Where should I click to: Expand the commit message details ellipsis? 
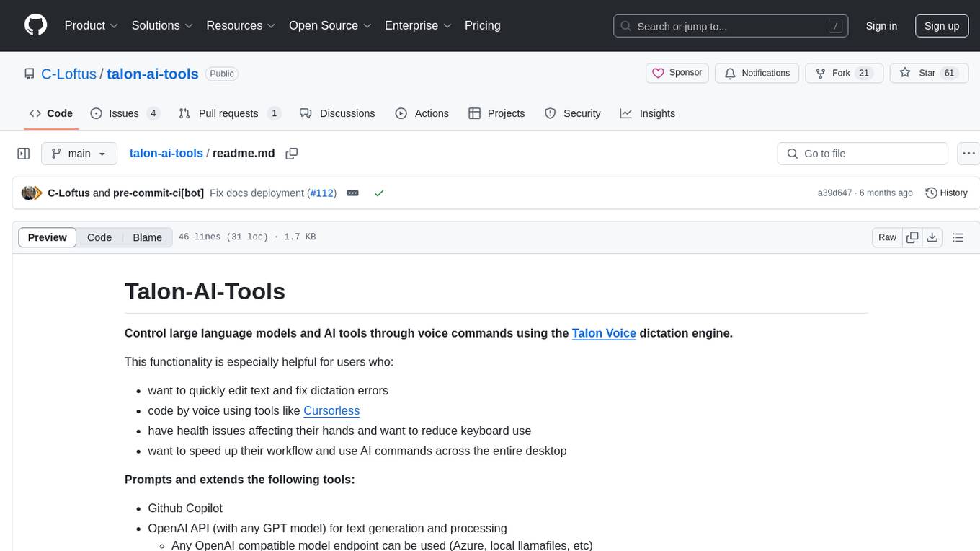[352, 193]
